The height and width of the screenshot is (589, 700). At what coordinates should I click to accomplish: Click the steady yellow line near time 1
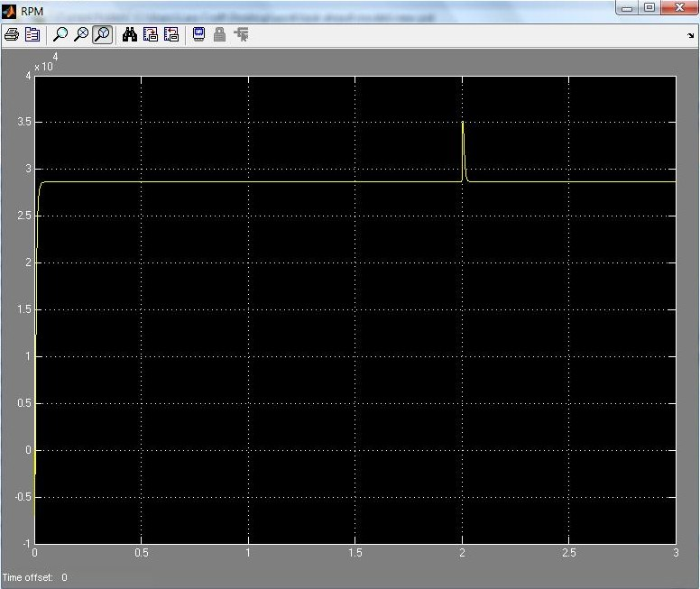coord(248,182)
